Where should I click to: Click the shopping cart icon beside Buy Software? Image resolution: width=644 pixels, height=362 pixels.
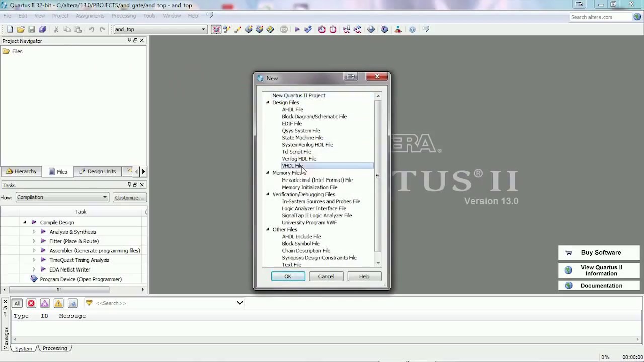568,253
